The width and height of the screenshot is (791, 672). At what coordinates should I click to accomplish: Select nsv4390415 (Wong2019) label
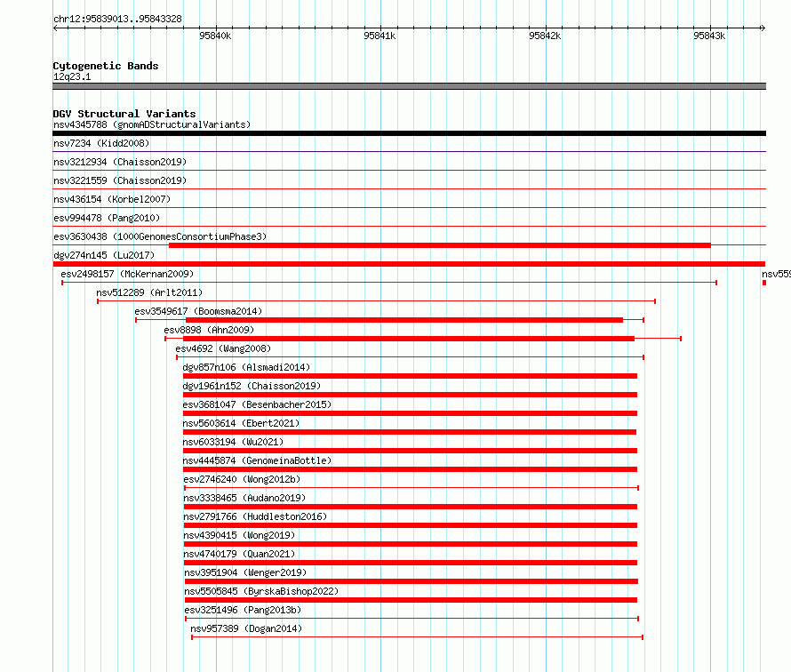(239, 535)
